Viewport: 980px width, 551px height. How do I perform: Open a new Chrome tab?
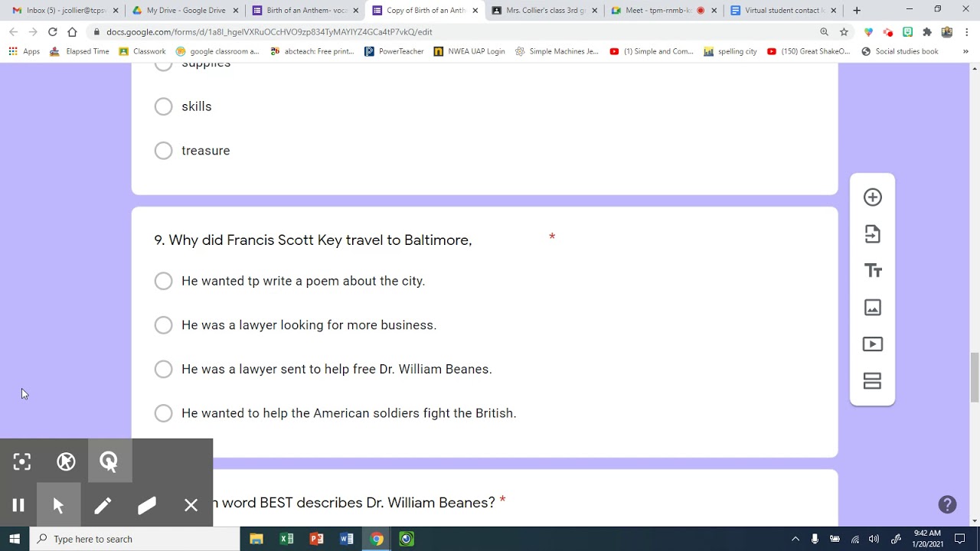pos(857,11)
